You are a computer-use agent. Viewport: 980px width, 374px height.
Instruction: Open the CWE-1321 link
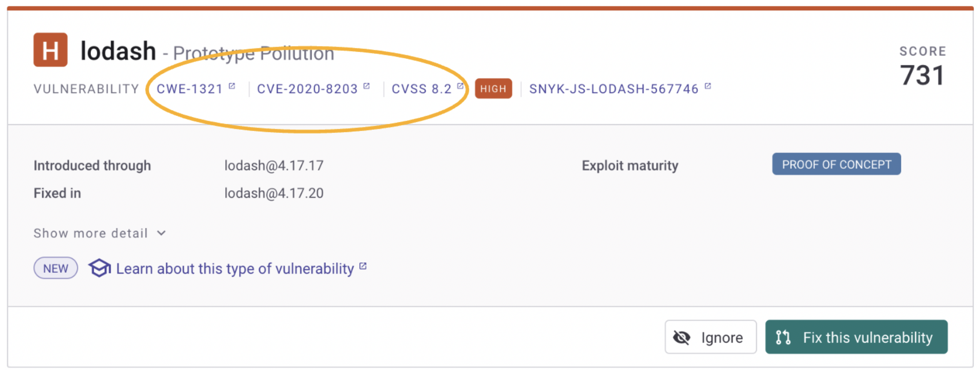(189, 89)
